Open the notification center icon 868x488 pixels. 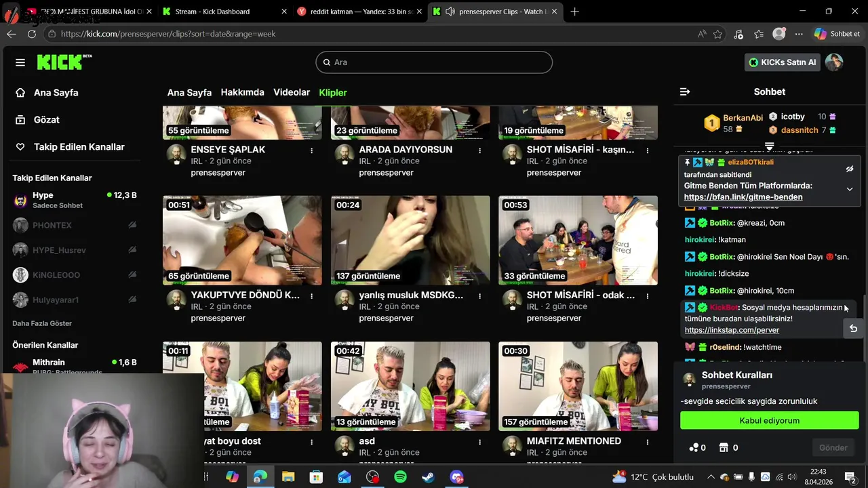[850, 477]
